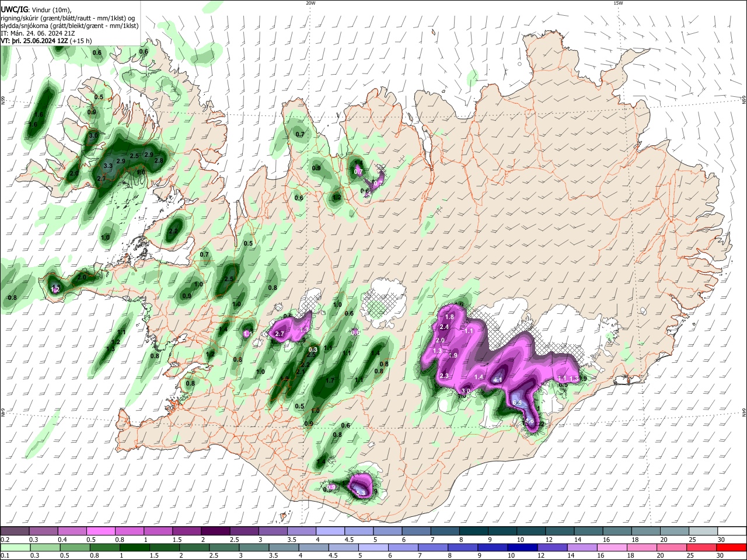Click the forecast offset "(+15 h)"

pos(81,41)
